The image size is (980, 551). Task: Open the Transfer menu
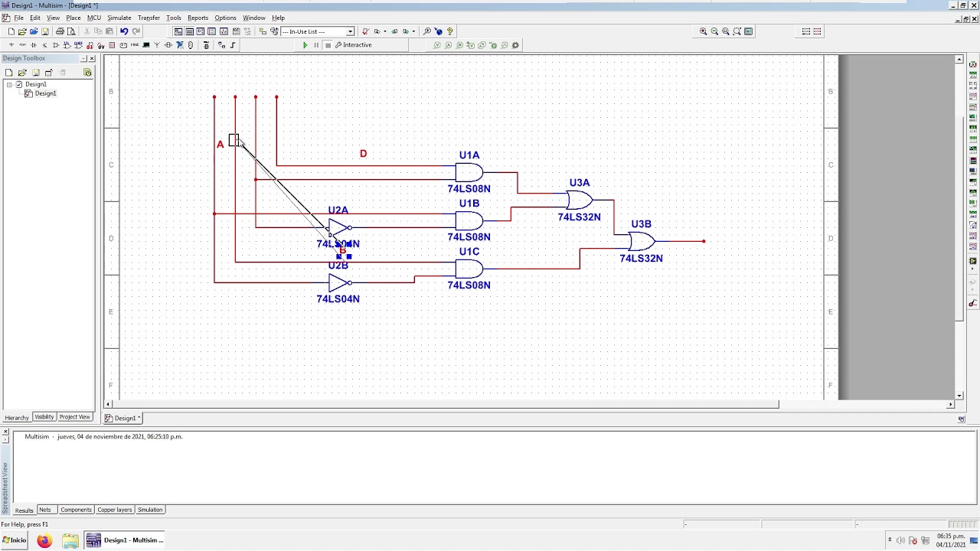tap(149, 18)
